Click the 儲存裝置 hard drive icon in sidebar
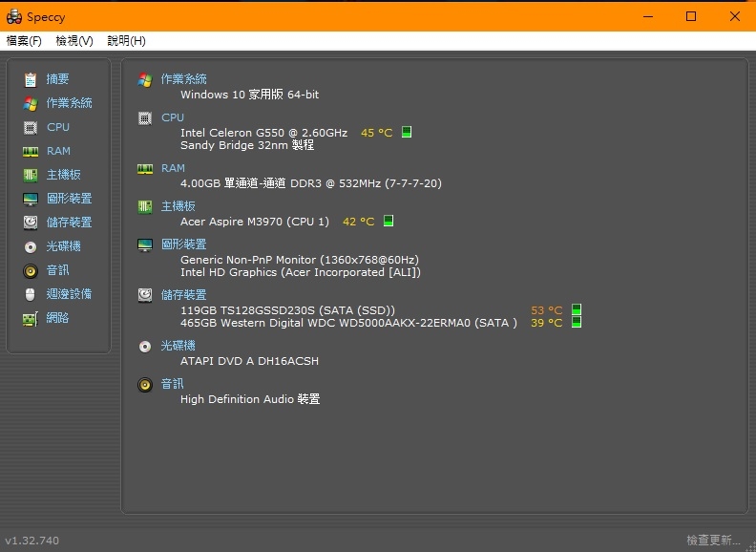 31,223
